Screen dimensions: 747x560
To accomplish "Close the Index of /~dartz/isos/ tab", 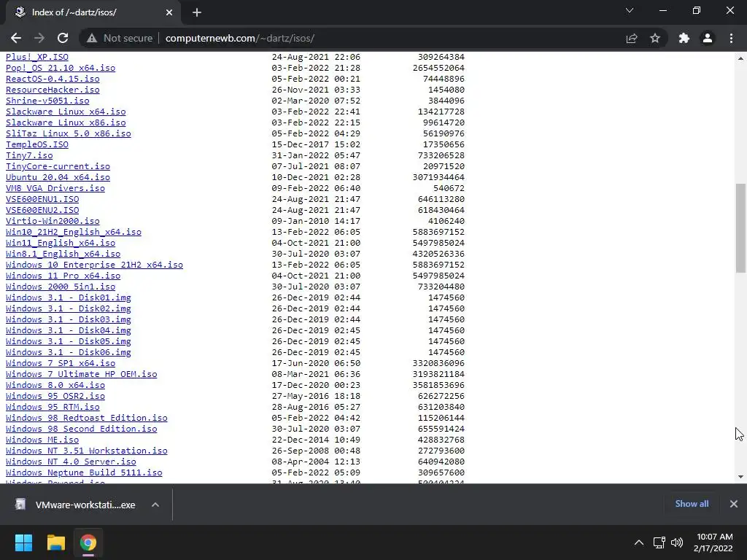I will pyautogui.click(x=169, y=12).
